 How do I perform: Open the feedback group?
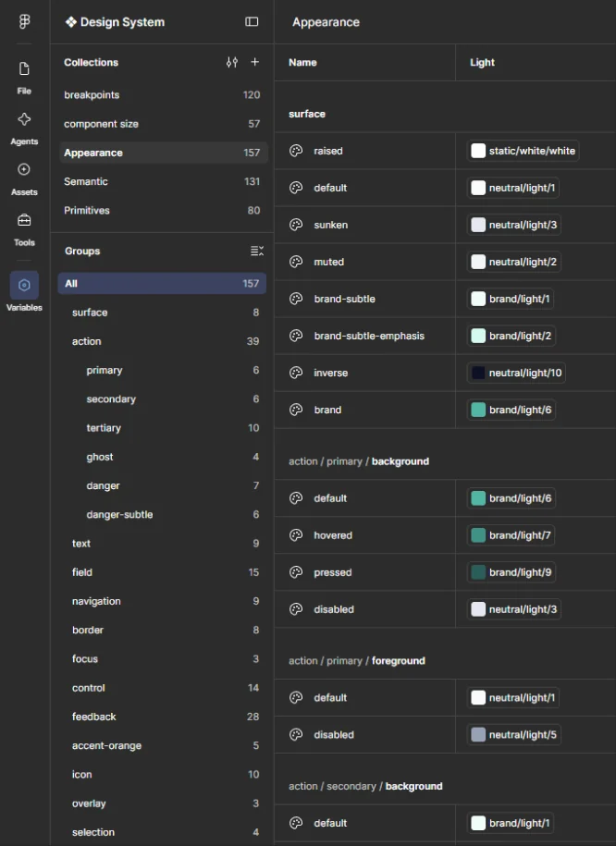coord(162,717)
